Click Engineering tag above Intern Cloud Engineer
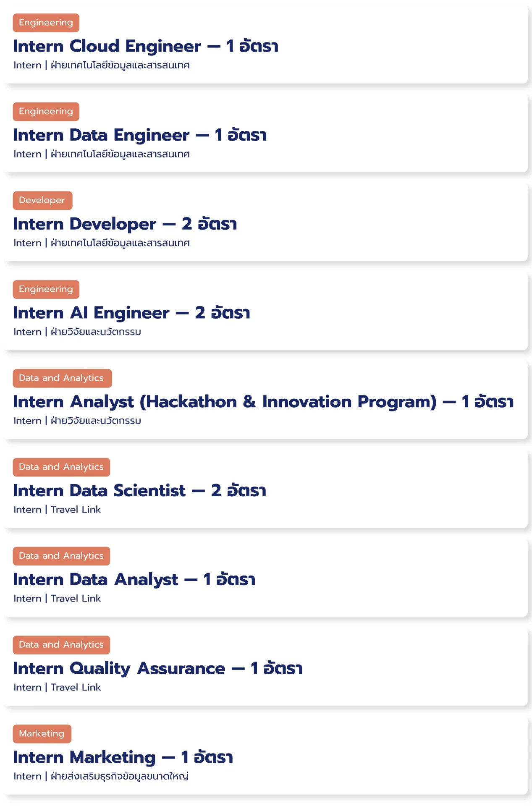 (x=46, y=23)
